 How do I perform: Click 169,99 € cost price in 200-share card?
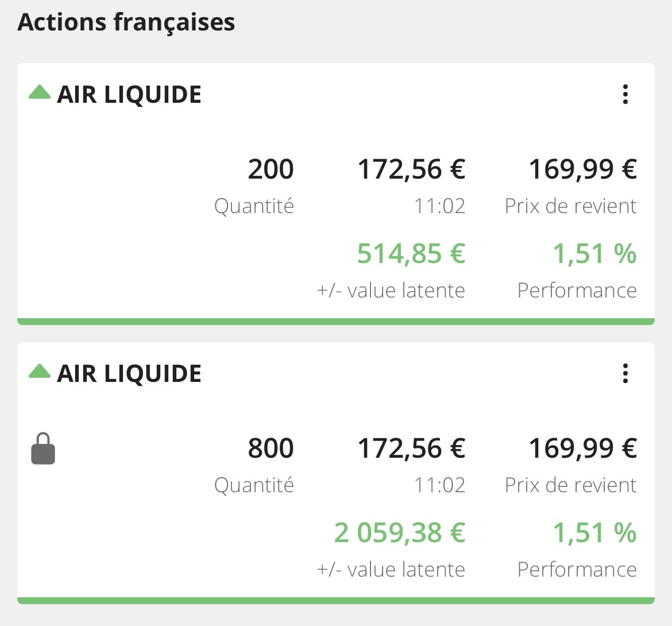tap(582, 169)
